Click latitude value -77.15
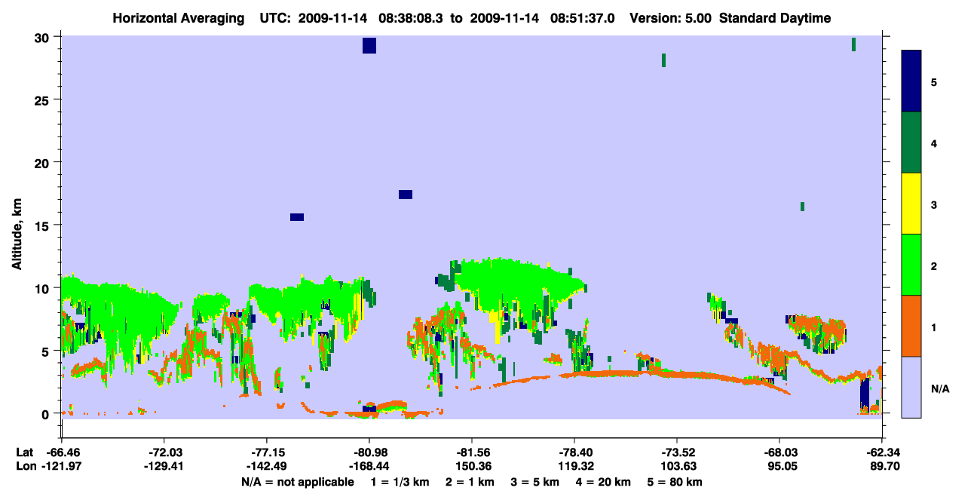The height and width of the screenshot is (503, 980). pos(266,452)
